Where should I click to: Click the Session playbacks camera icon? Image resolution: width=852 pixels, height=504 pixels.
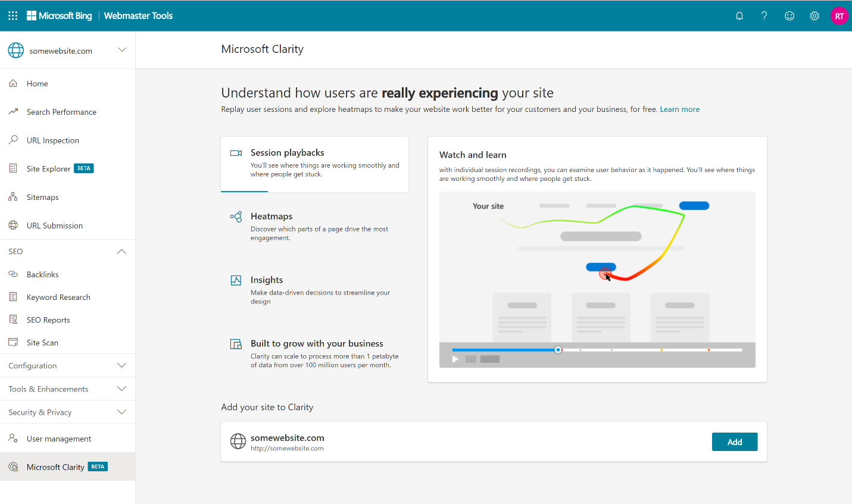point(236,153)
